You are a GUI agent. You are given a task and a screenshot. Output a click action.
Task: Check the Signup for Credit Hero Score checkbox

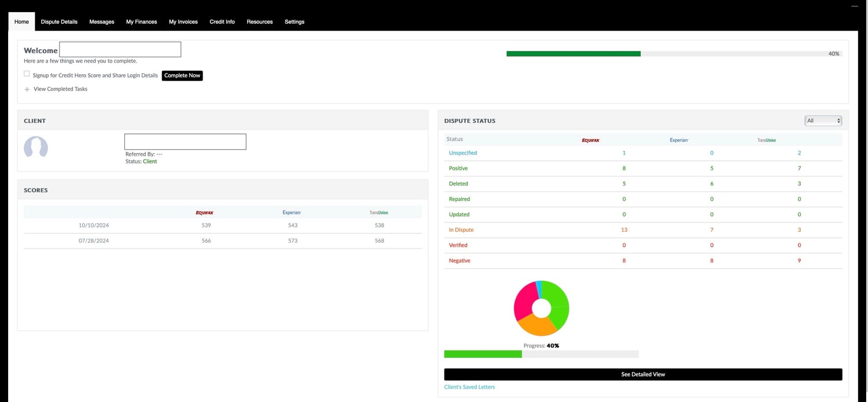click(27, 74)
